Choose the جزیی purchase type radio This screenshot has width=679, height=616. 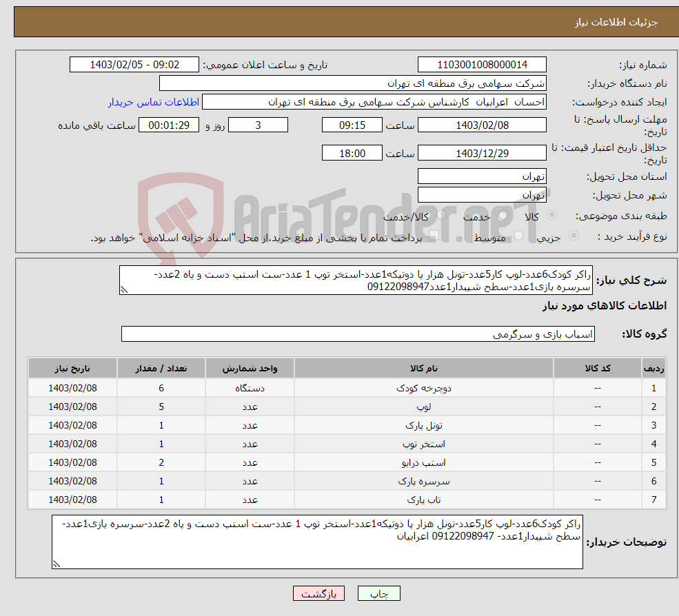click(574, 236)
